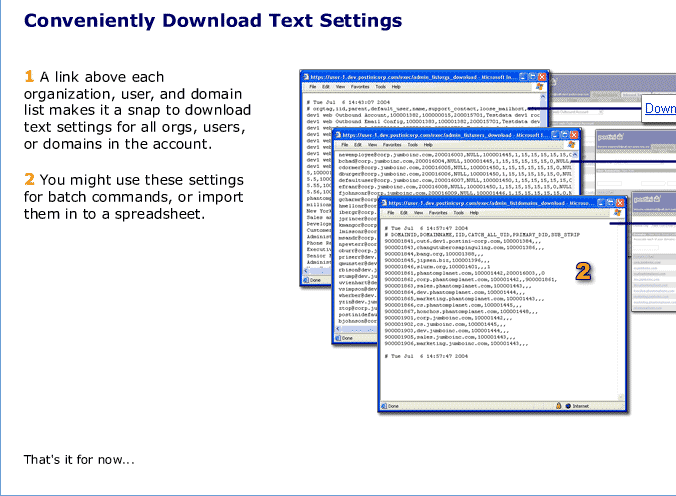The height and width of the screenshot is (496, 676).
Task: Click the bchad@corp.jumboinc.com row in users window
Action: point(455,161)
